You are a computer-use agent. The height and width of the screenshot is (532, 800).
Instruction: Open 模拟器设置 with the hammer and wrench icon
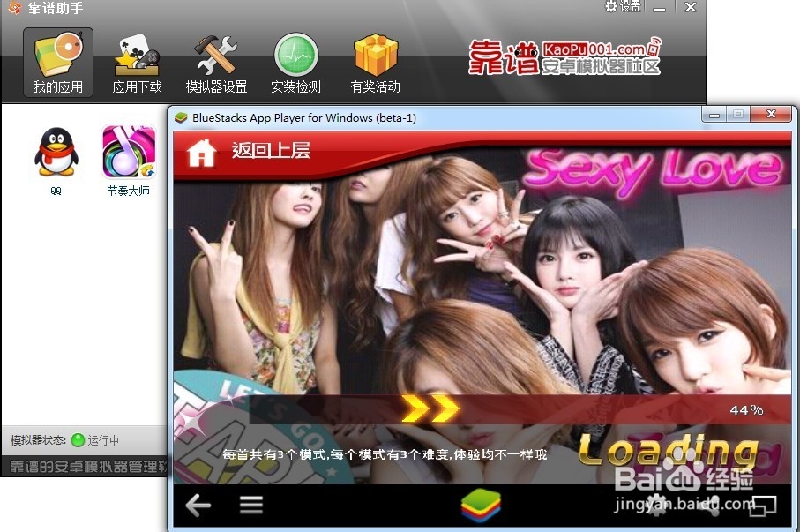coord(216,64)
